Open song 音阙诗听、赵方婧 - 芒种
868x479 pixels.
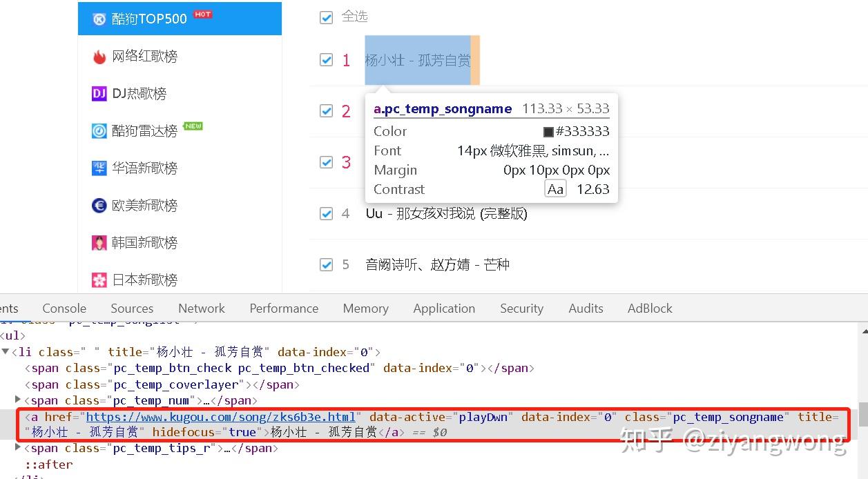tap(438, 265)
